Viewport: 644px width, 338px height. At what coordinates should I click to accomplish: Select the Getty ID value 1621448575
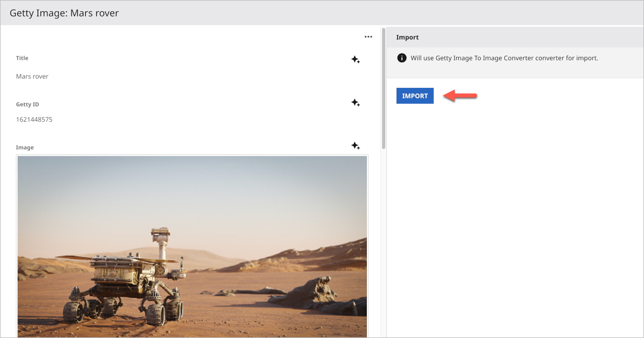point(34,119)
